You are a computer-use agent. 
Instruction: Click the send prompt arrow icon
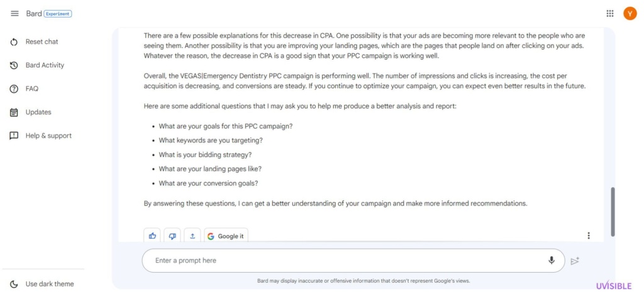click(x=575, y=261)
